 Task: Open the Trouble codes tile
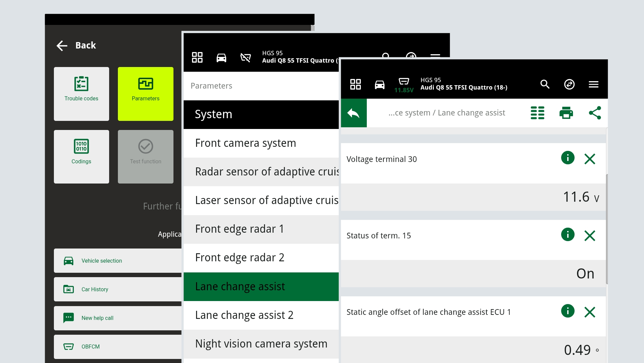pyautogui.click(x=82, y=94)
